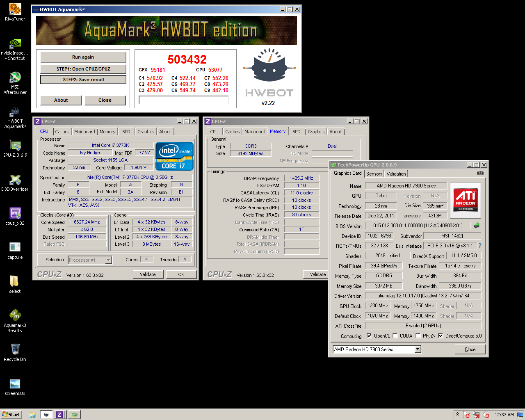Image resolution: width=525 pixels, height=420 pixels.
Task: Click the Windows Explorer taskbar icon
Action: coord(32,415)
